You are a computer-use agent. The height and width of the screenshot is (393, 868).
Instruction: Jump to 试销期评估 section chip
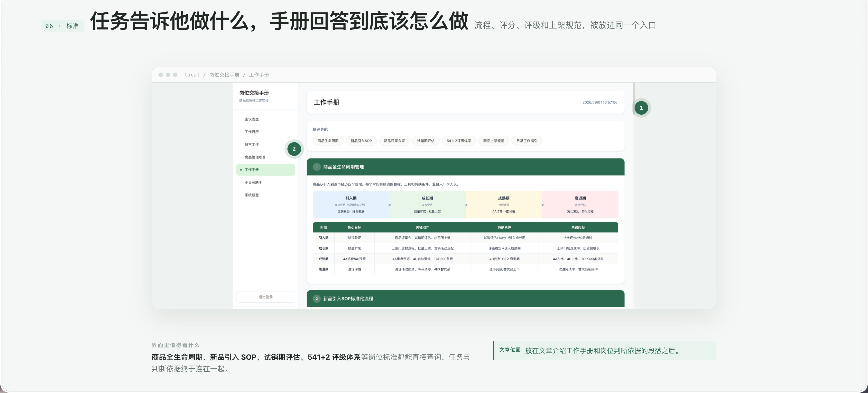click(x=426, y=141)
